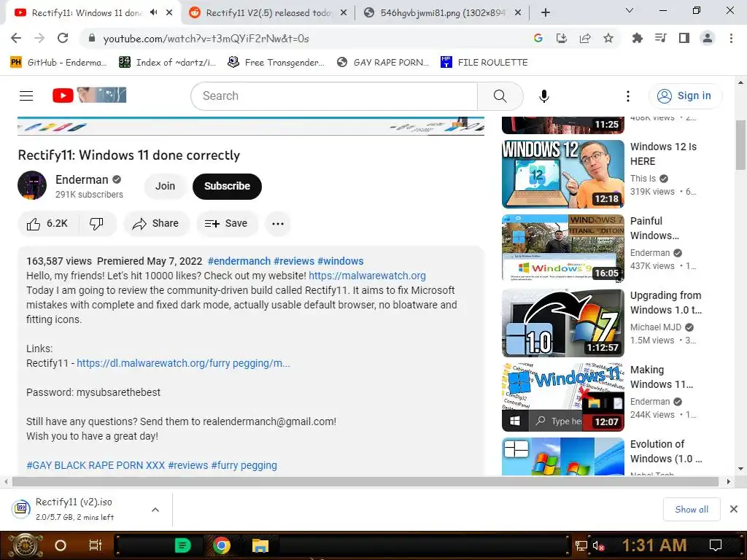The width and height of the screenshot is (747, 560).
Task: Open the Windows 12 Is HERE thumbnail
Action: tap(562, 174)
